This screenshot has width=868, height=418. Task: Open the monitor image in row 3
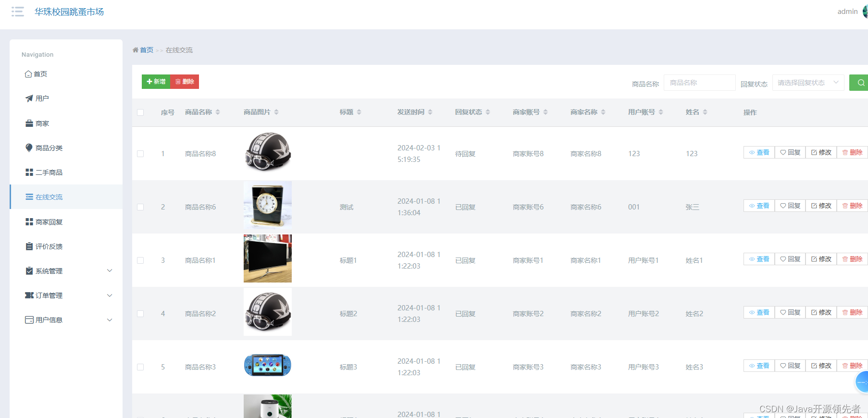click(268, 258)
